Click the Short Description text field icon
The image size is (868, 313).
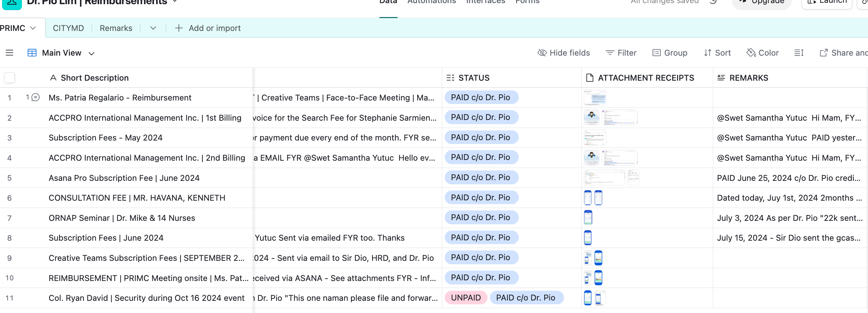53,78
